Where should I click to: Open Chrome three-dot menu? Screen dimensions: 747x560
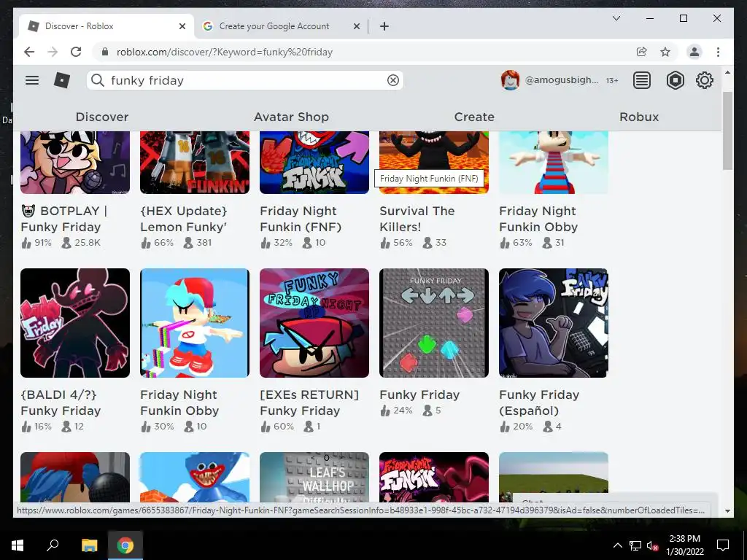click(x=718, y=52)
